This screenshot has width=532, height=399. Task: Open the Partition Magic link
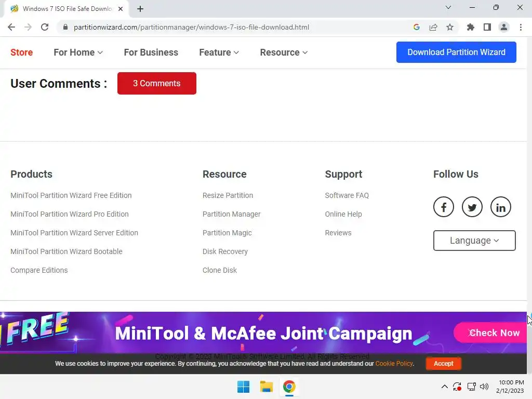tap(227, 233)
